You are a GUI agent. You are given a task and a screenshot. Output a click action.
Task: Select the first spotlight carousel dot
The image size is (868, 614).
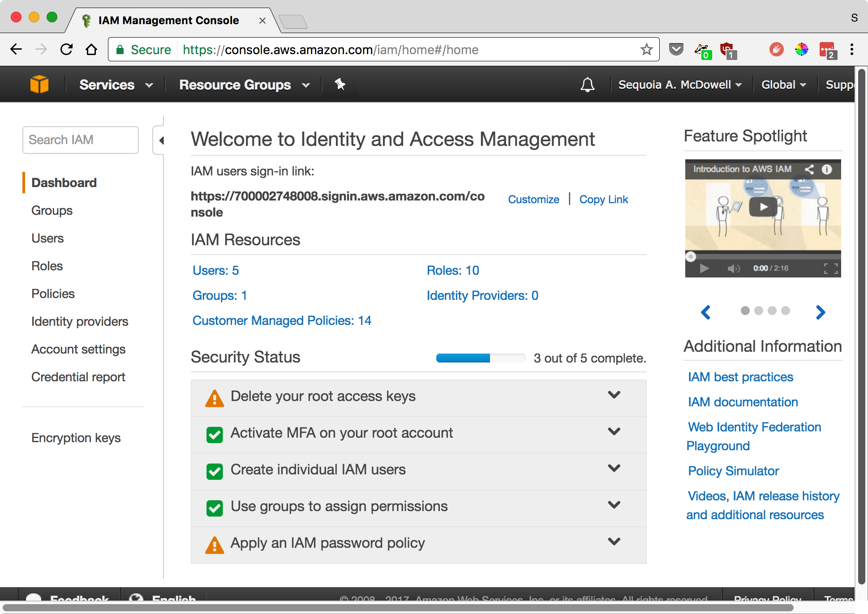coord(745,311)
